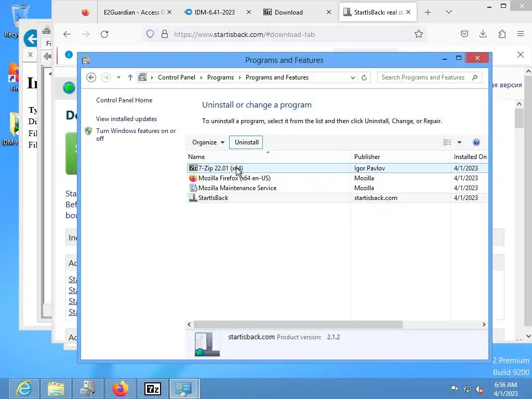
Task: Open Internet Explorer from taskbar
Action: click(24, 389)
